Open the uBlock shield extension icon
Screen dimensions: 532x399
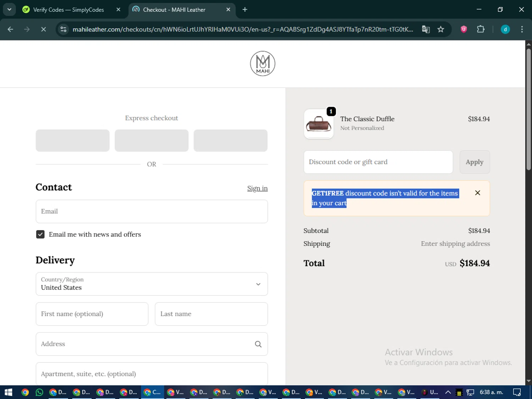(x=464, y=29)
